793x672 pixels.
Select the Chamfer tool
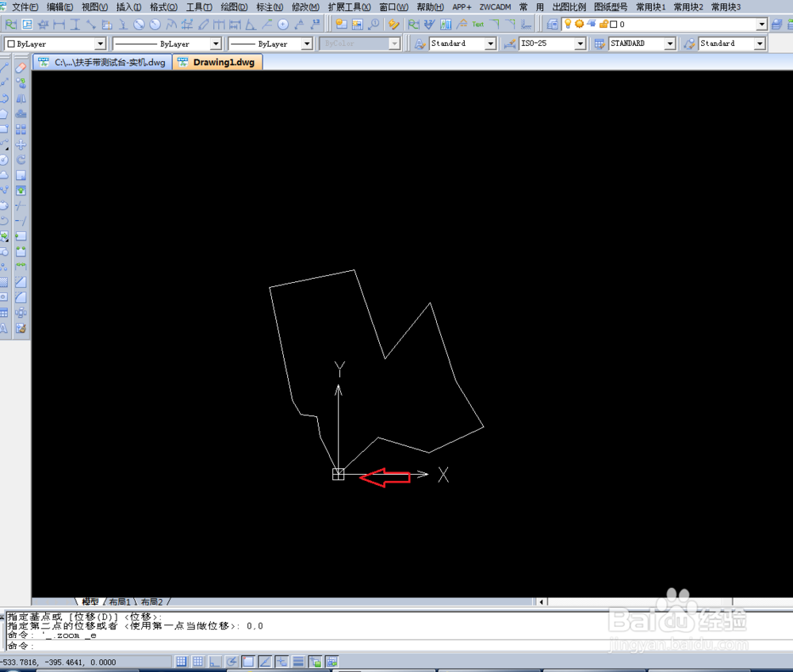tap(21, 282)
